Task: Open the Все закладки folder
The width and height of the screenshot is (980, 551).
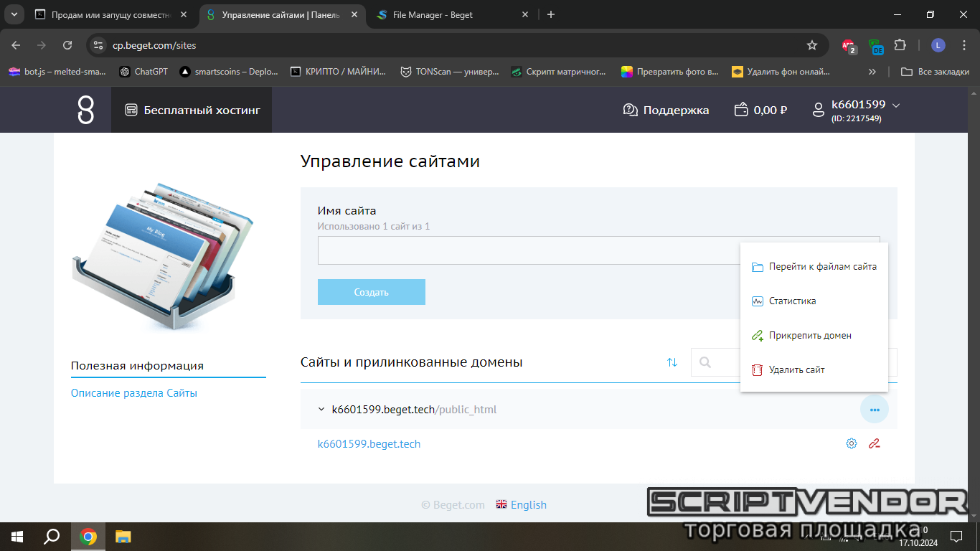Action: 936,72
